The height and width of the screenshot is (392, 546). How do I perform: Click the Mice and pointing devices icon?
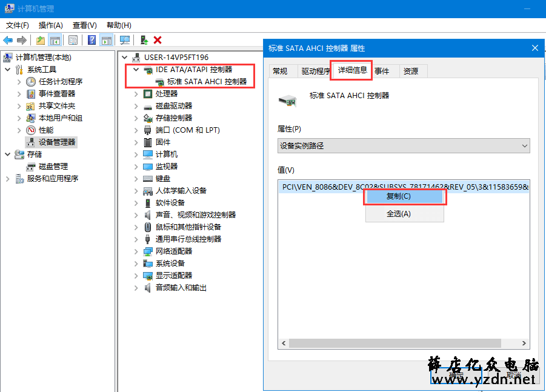pyautogui.click(x=148, y=227)
